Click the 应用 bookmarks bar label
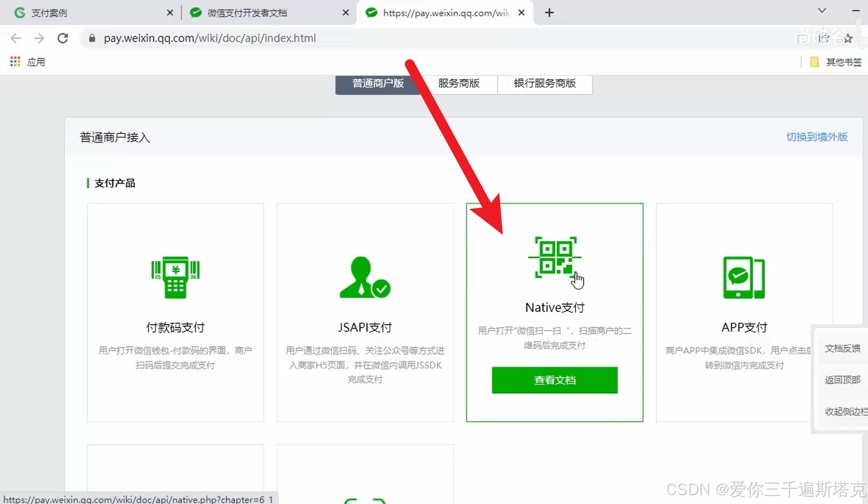Screen dimensions: 868x504 pyautogui.click(x=36, y=62)
